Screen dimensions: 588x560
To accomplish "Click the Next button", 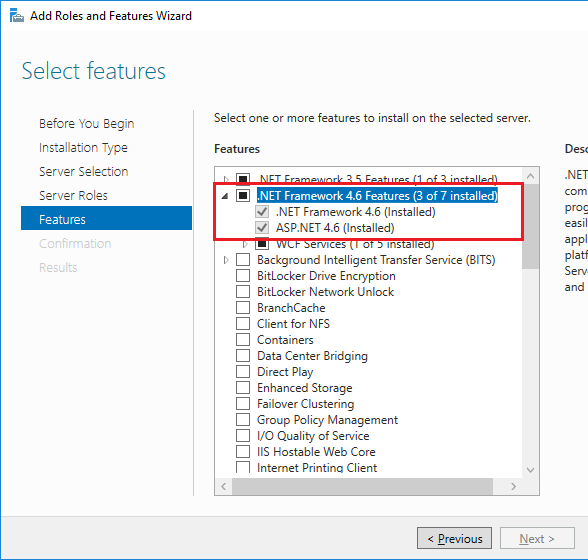I will pos(537,538).
